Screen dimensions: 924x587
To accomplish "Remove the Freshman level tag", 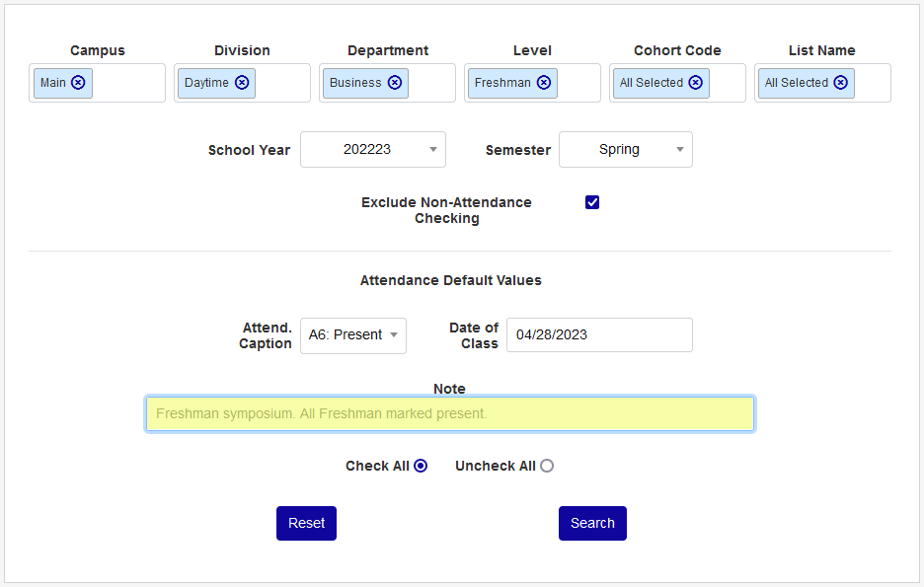I will click(x=544, y=83).
